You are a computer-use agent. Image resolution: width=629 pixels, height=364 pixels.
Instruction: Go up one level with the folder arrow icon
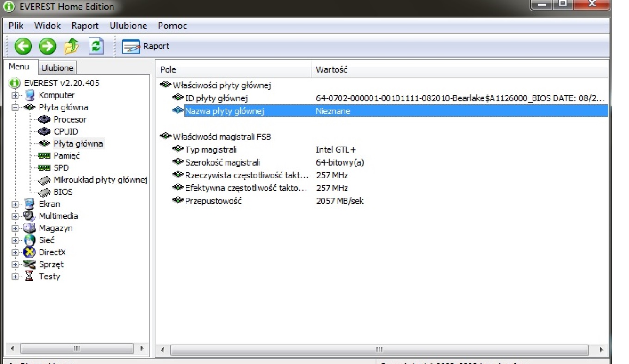[71, 46]
